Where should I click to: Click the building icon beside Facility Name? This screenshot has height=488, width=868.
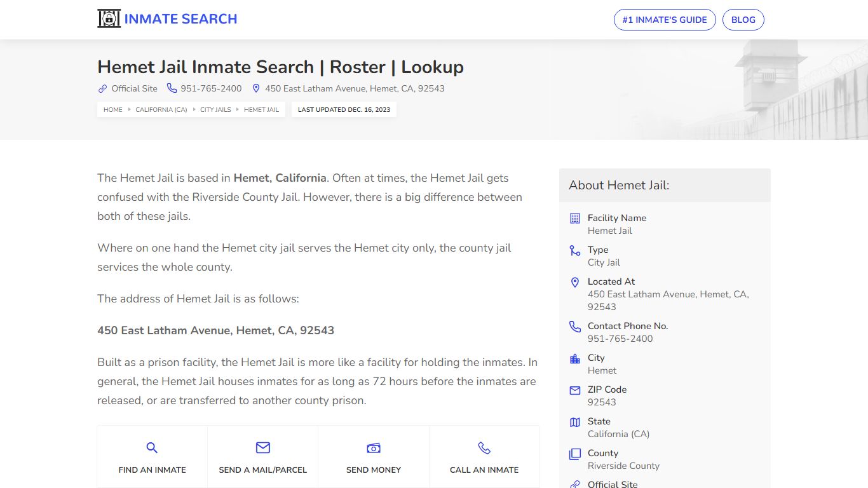click(575, 218)
